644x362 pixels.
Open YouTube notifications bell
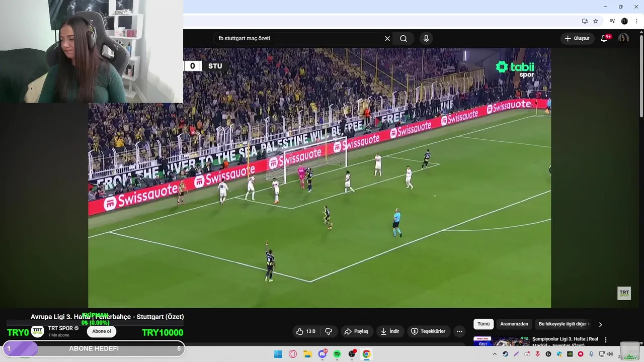pyautogui.click(x=605, y=38)
